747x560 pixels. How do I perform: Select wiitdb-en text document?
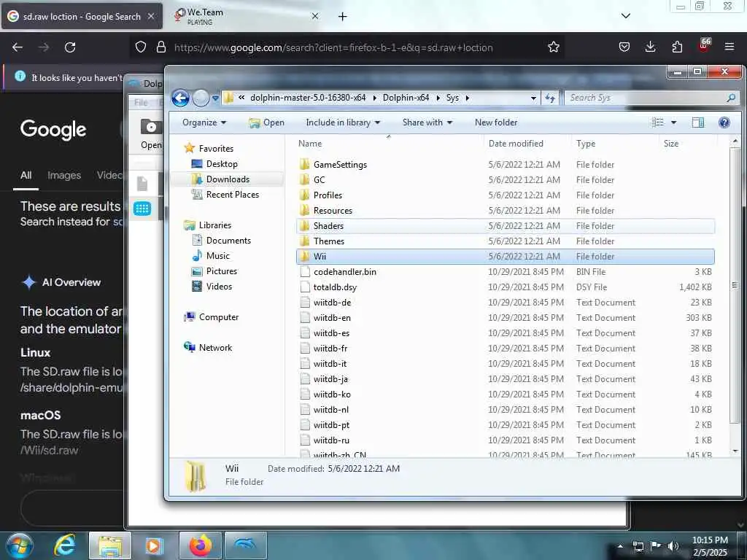(x=332, y=317)
